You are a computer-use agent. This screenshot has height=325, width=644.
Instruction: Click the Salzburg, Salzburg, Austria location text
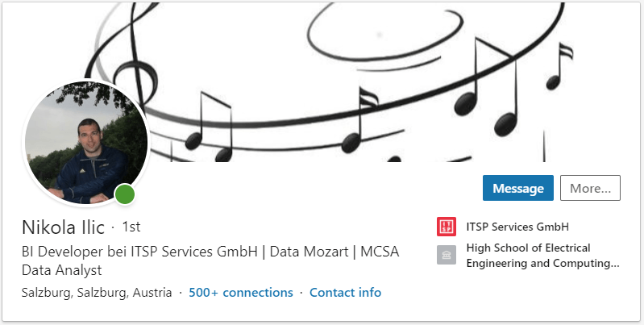[97, 292]
